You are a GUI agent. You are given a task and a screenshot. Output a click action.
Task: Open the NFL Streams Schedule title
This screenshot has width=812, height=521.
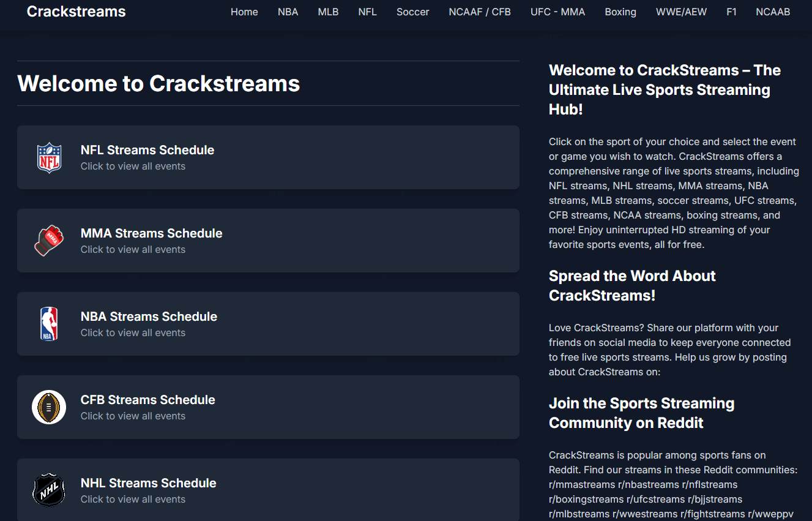click(x=147, y=150)
